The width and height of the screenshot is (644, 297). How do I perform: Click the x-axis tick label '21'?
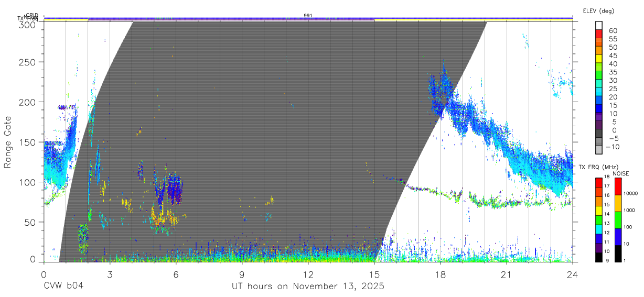click(x=506, y=274)
